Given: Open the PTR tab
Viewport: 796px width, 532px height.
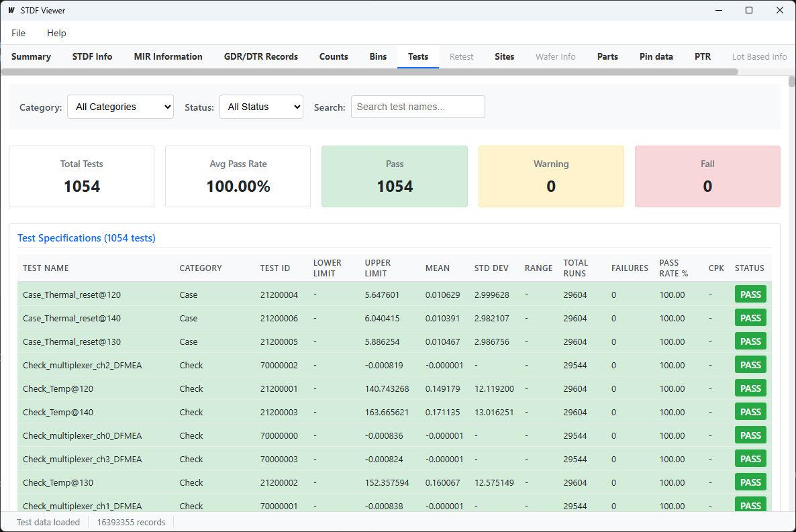Looking at the screenshot, I should click(x=703, y=57).
